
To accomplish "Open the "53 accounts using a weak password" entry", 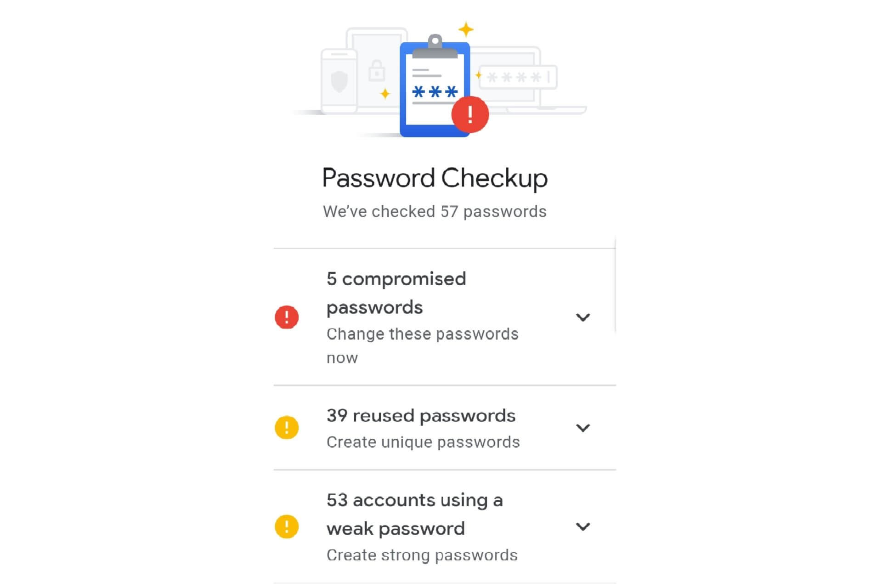I will pos(413,514).
